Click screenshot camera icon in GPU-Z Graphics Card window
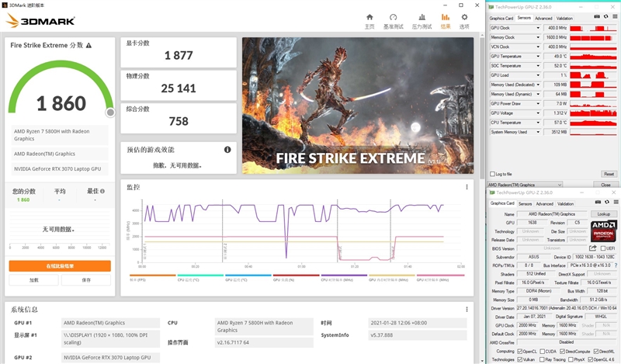Image resolution: width=621 pixels, height=364 pixels. tap(598, 202)
